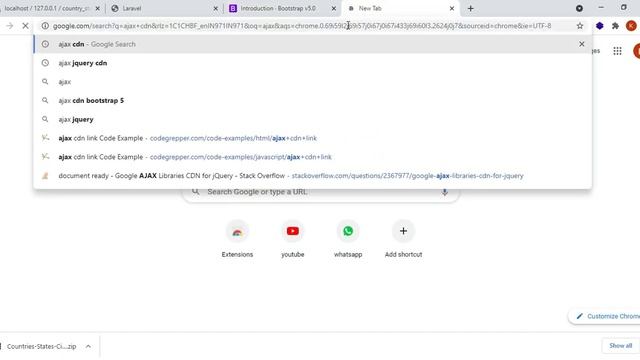Screen dimensions: 640x360
Task: Choose 'ajax jquery' search suggestion
Action: pyautogui.click(x=313, y=119)
